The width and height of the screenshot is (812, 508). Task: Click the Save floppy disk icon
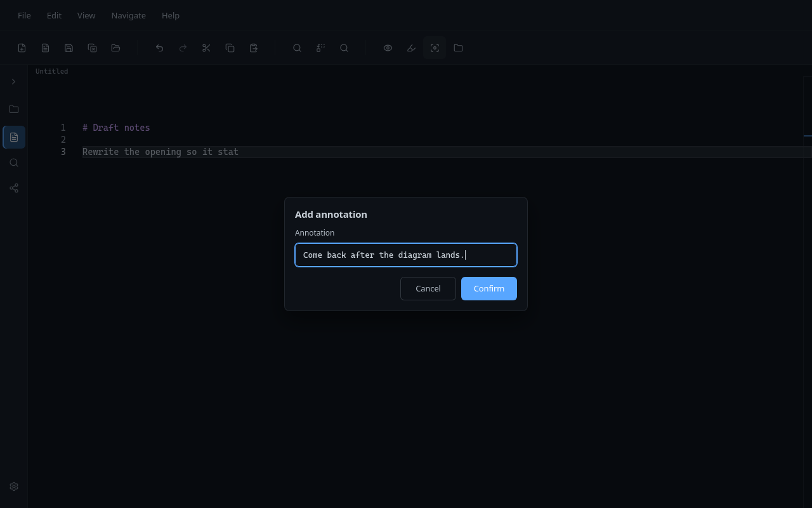coord(69,48)
